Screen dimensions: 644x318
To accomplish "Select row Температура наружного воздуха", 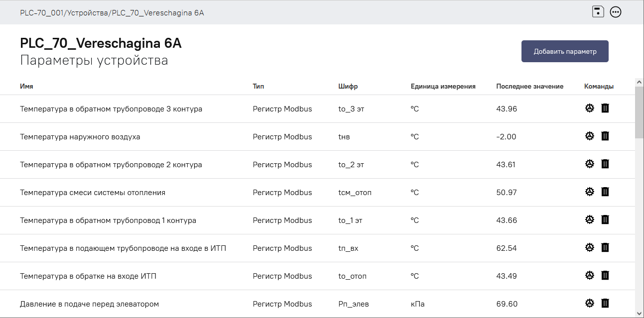I will 317,136.
